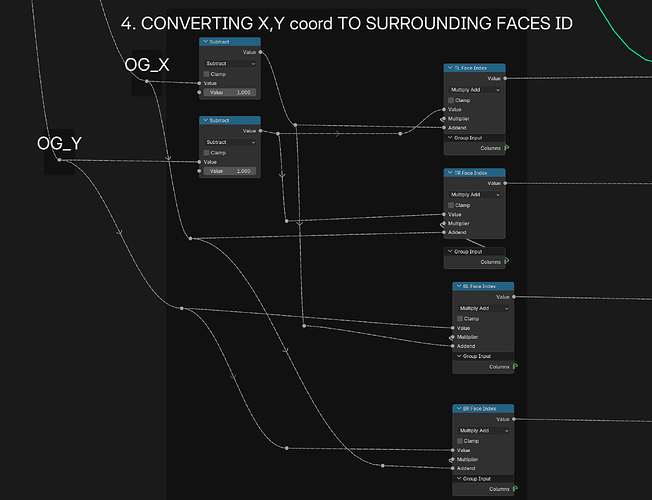This screenshot has height=500, width=652.
Task: Select the OG_Y reroute point
Action: point(59,160)
